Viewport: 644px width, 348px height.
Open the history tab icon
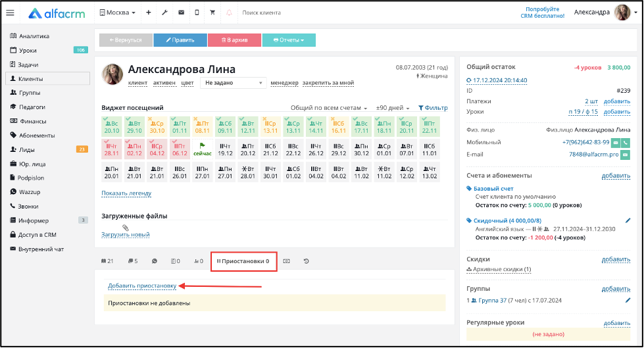[306, 261]
